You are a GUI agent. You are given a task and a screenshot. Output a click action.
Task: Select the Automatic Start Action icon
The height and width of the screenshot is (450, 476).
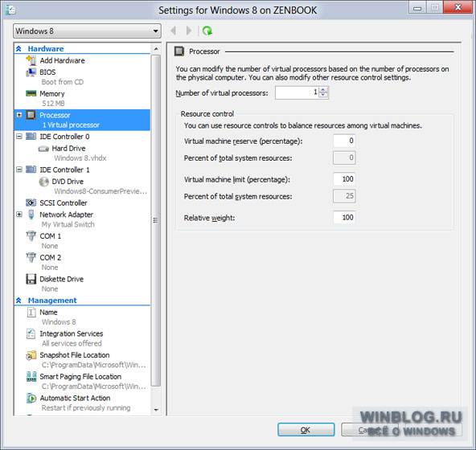coord(31,398)
